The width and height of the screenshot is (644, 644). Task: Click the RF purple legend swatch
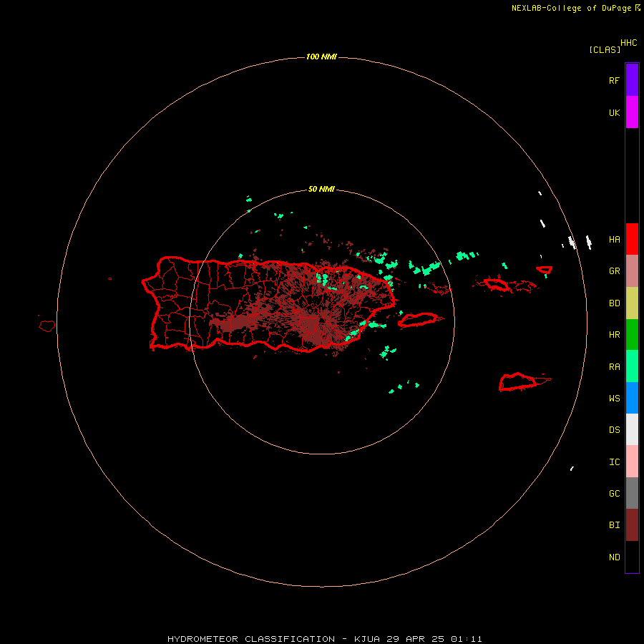click(632, 80)
